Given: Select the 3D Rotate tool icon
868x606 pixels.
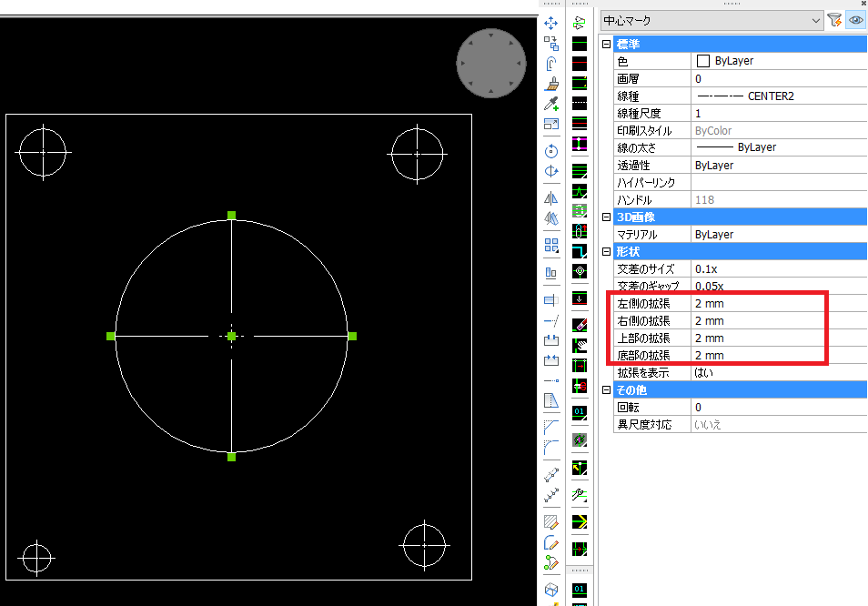Looking at the screenshot, I should (x=550, y=171).
